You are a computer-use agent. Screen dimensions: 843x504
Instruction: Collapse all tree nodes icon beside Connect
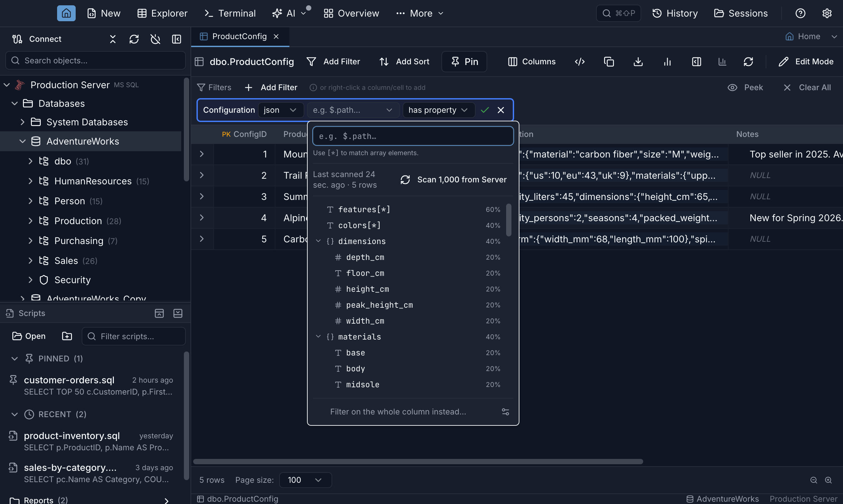[x=113, y=39]
